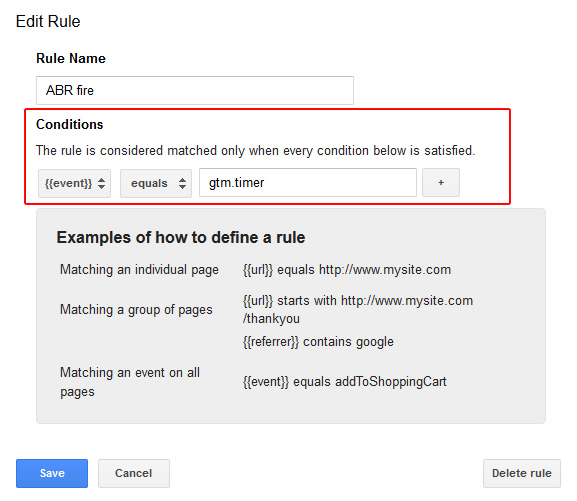577x501 pixels.
Task: Delete rule button
Action: tap(522, 473)
